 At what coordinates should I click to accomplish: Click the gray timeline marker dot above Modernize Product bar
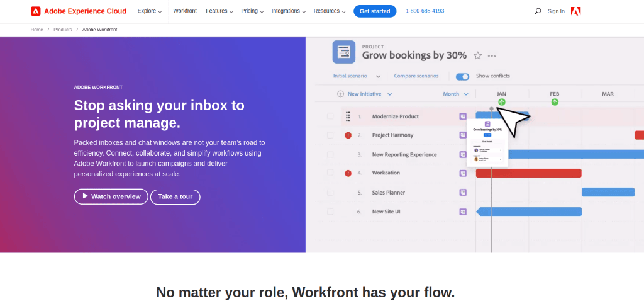[x=492, y=108]
